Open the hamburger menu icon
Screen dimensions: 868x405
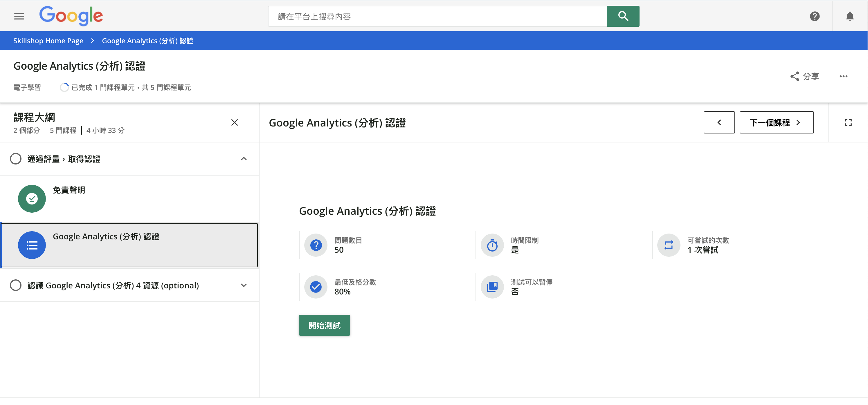coord(19,16)
